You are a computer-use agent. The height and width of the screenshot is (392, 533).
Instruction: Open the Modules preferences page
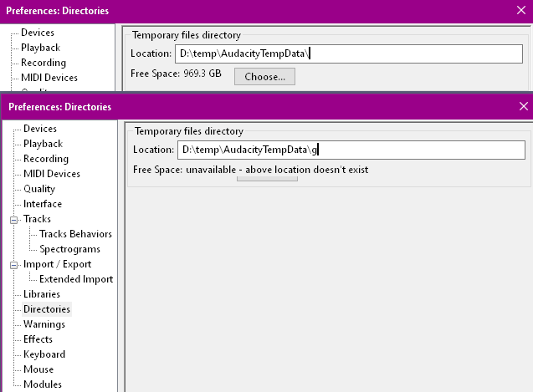pos(43,384)
